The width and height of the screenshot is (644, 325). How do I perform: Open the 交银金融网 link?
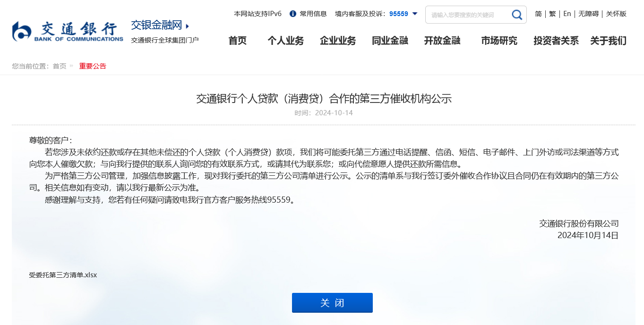156,26
